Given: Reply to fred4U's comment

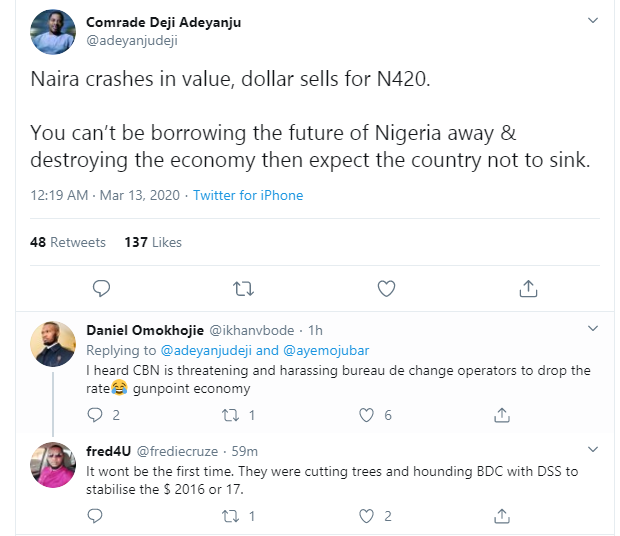Looking at the screenshot, I should click(97, 516).
